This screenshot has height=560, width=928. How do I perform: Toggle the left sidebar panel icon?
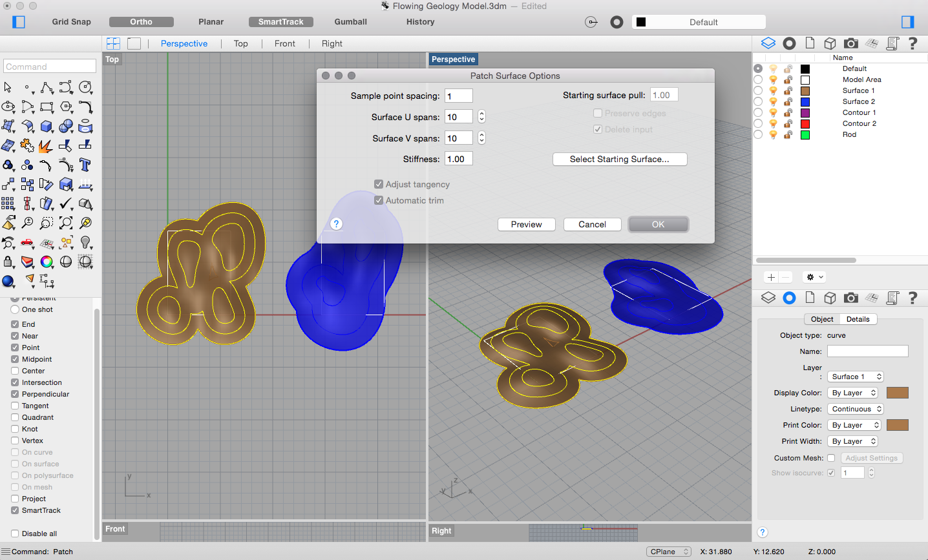[19, 22]
